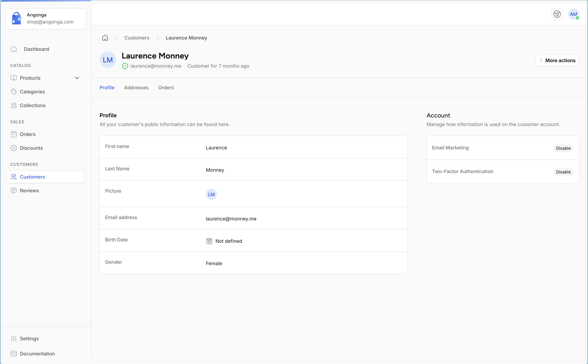Expand the Products menu chevron
Image resolution: width=588 pixels, height=364 pixels.
click(77, 78)
